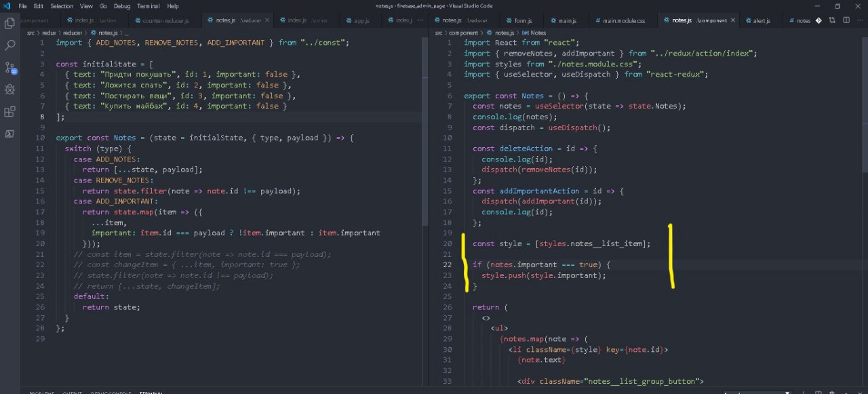
Task: Open the View menu
Action: [x=86, y=6]
